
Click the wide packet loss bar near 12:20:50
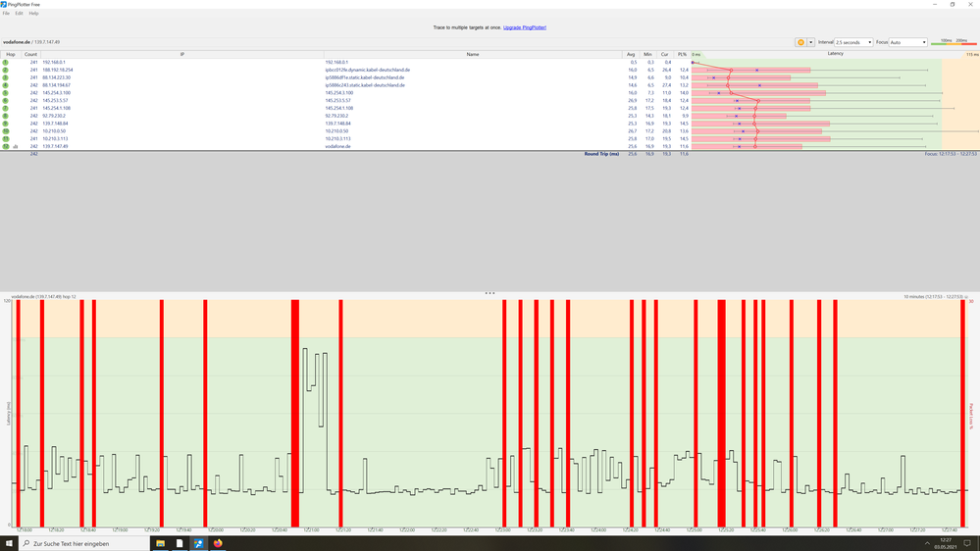[x=295, y=413]
